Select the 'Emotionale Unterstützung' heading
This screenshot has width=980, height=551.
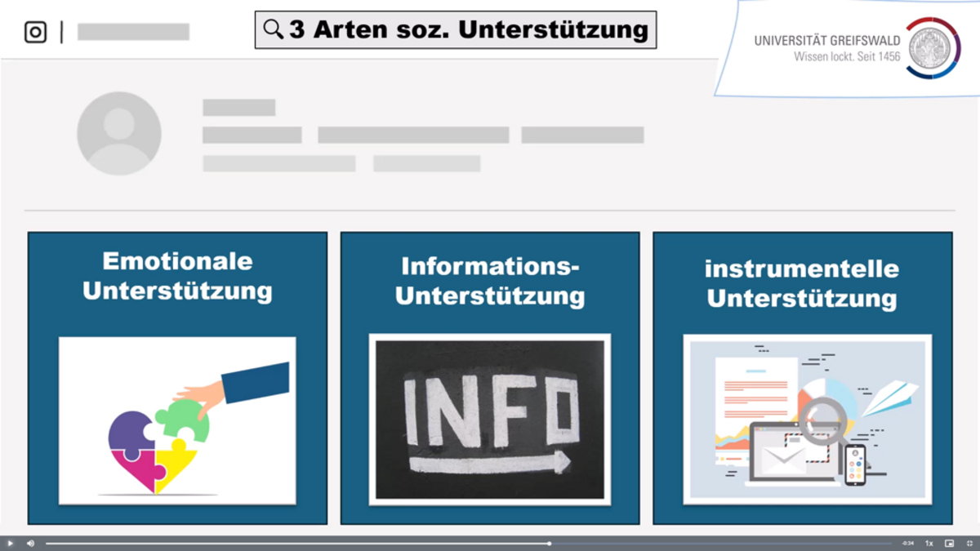(x=177, y=276)
